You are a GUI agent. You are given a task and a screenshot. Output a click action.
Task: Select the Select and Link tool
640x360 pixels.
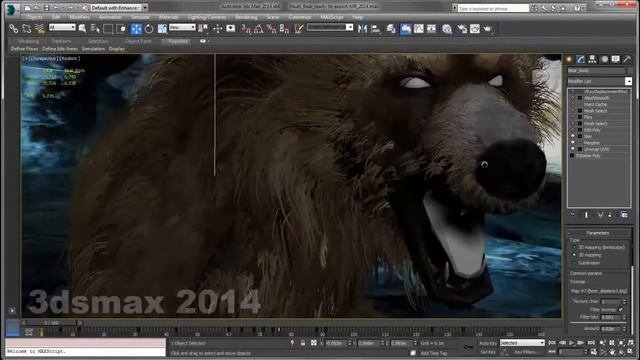click(14, 29)
